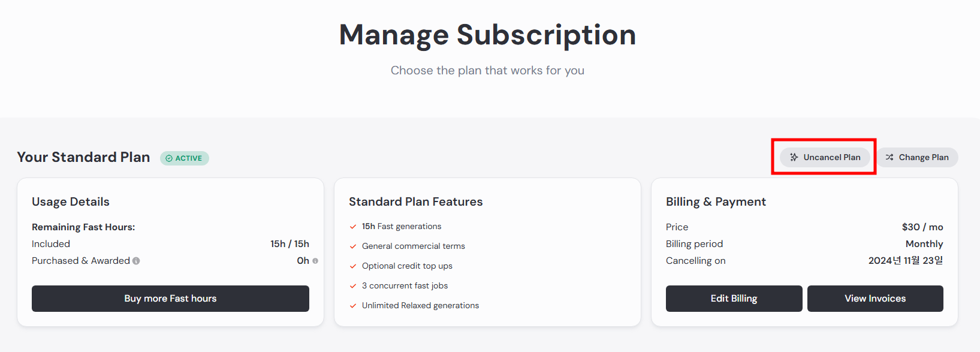Viewport: 980px width, 352px height.
Task: Toggle the Uncancel Plan option
Action: pyautogui.click(x=825, y=157)
